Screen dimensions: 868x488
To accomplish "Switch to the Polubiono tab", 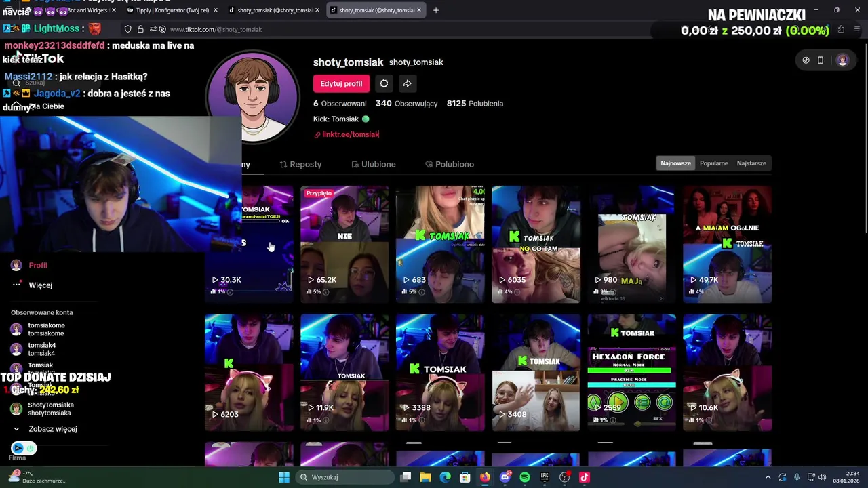I will click(449, 164).
